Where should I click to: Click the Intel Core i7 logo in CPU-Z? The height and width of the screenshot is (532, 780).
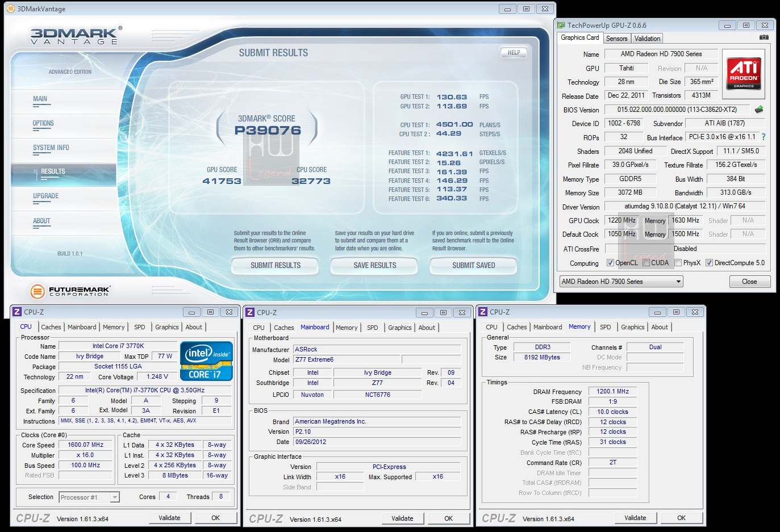click(206, 361)
